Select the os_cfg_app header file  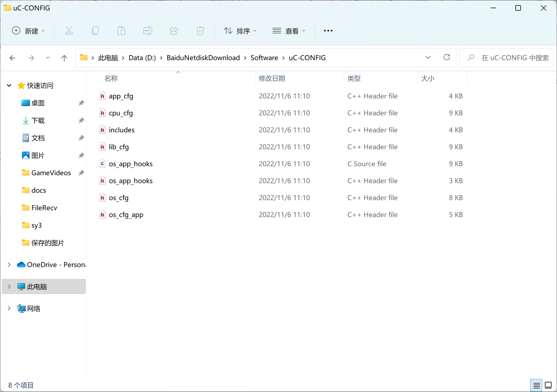[x=126, y=215]
